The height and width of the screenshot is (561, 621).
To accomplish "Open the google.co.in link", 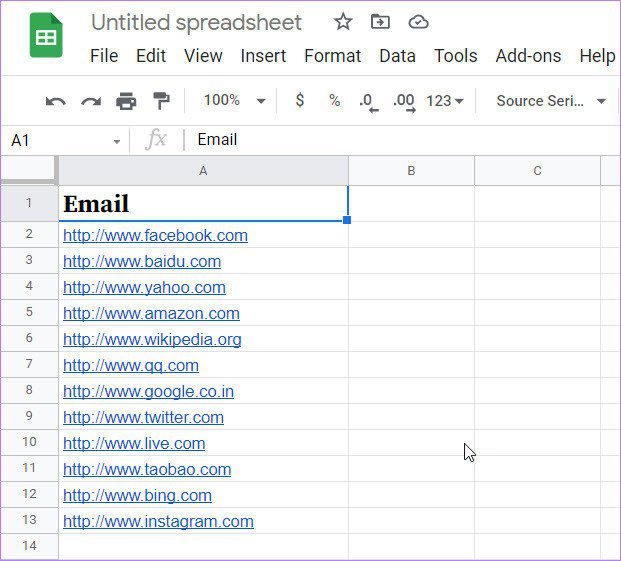I will pos(148,392).
